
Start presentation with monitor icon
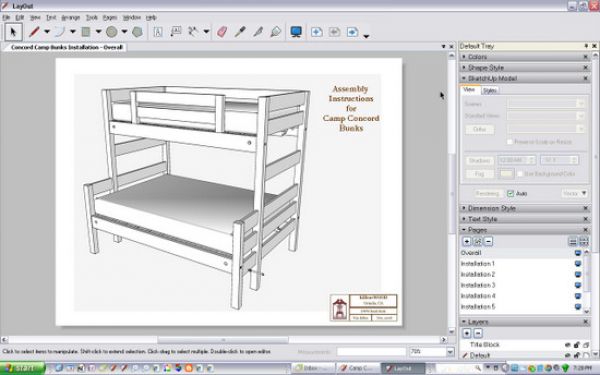pos(296,32)
